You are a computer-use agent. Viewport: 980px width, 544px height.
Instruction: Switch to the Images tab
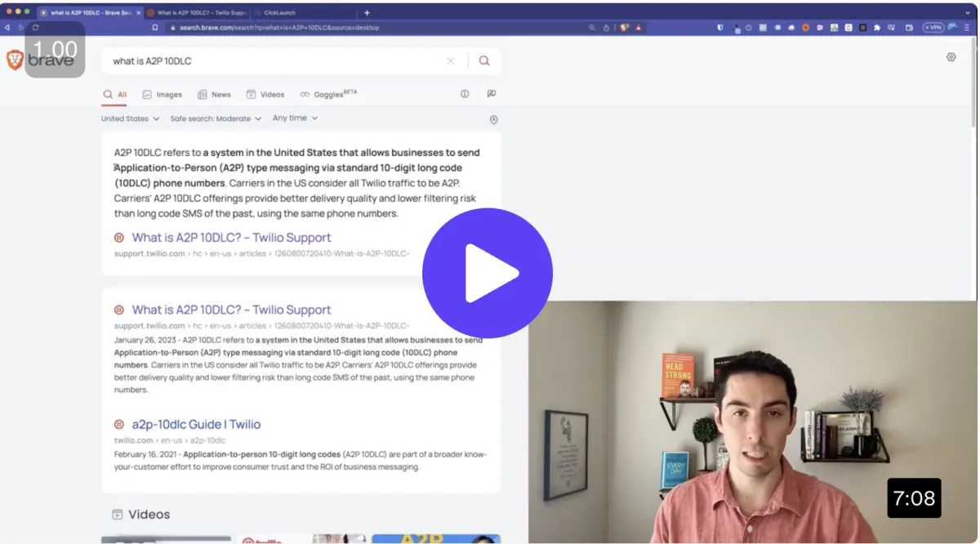click(162, 95)
